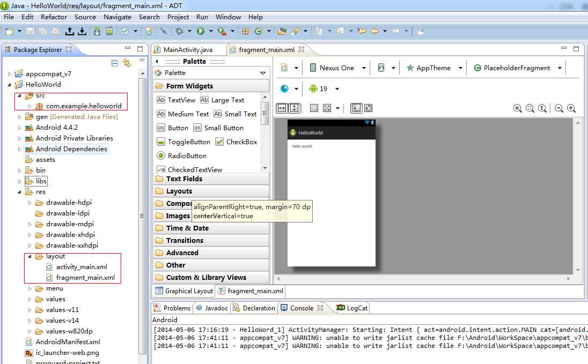Zoom in on the layout canvas

571,108
